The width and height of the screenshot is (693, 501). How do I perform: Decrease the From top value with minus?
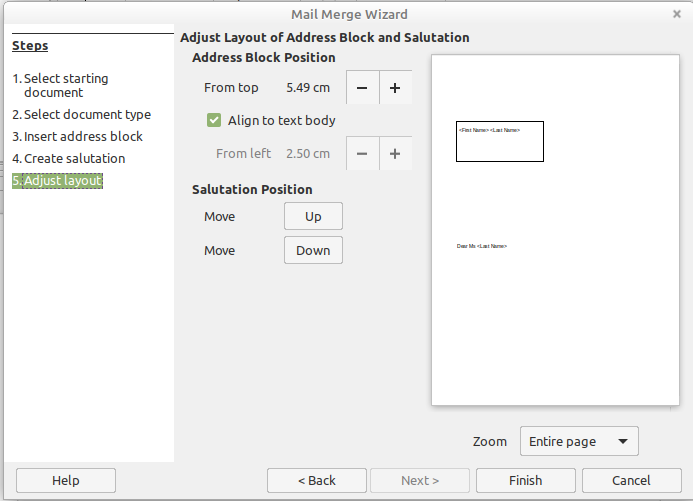click(x=362, y=87)
